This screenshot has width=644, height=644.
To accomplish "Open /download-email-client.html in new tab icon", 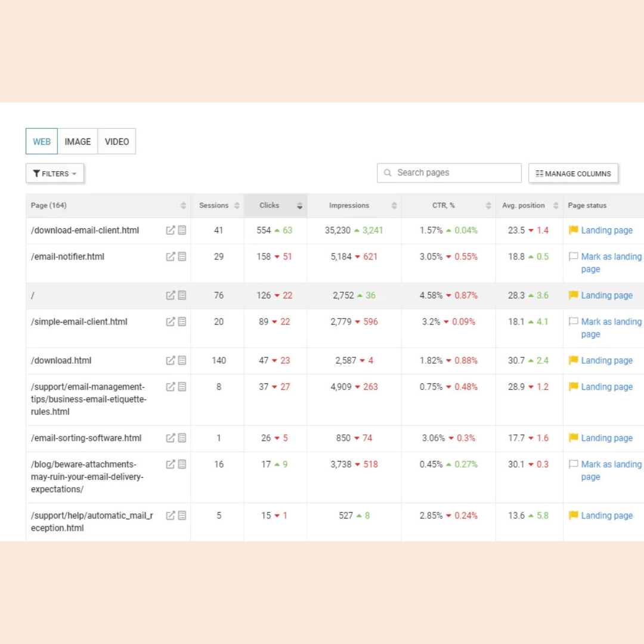I will [171, 230].
